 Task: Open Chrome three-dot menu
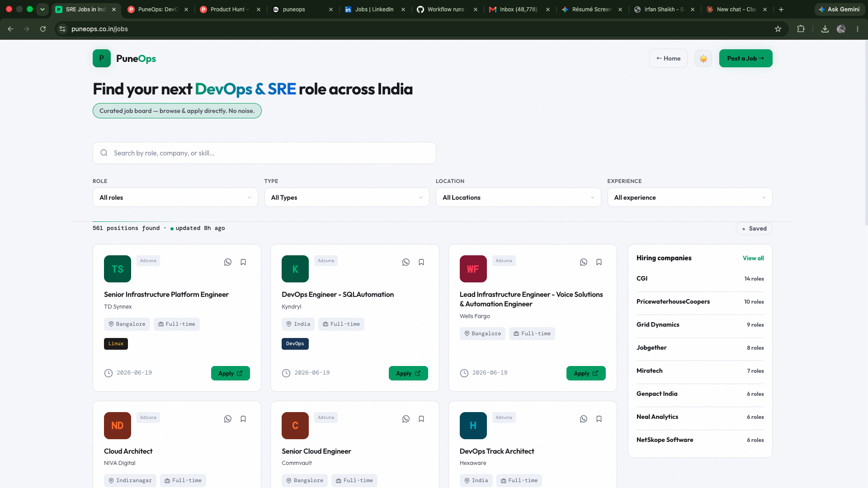pyautogui.click(x=858, y=29)
